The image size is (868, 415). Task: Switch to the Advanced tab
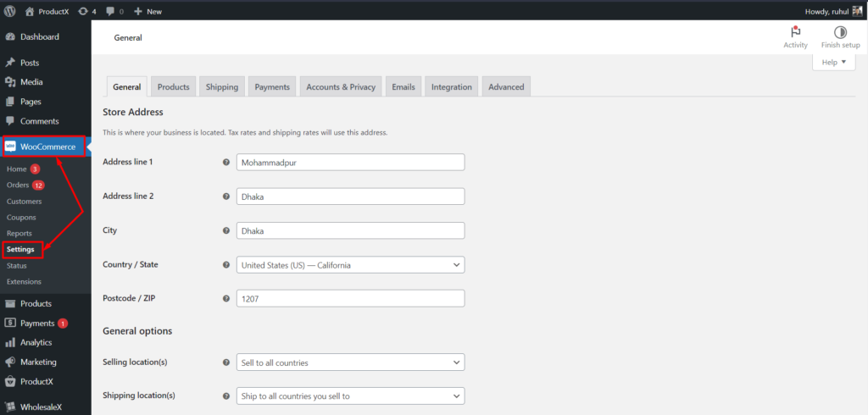(x=506, y=87)
